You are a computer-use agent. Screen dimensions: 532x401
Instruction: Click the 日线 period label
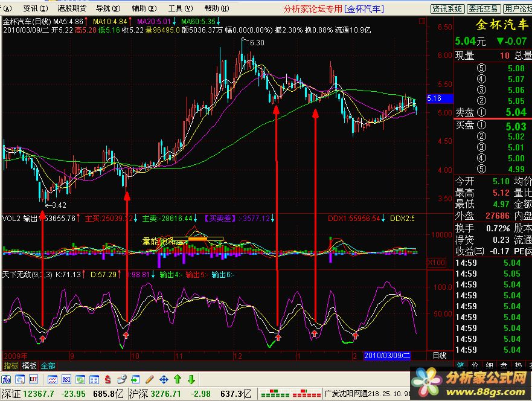coord(440,356)
